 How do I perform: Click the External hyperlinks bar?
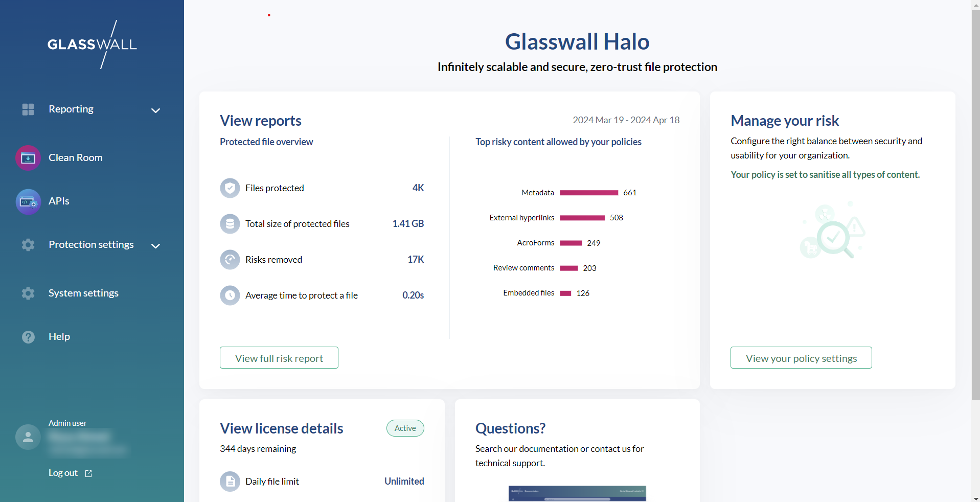582,218
